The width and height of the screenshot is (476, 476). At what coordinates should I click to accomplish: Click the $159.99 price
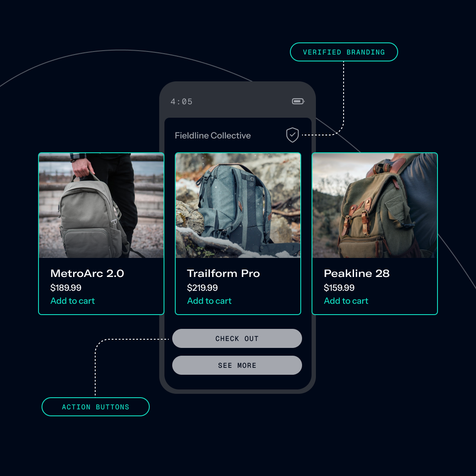[x=339, y=288]
